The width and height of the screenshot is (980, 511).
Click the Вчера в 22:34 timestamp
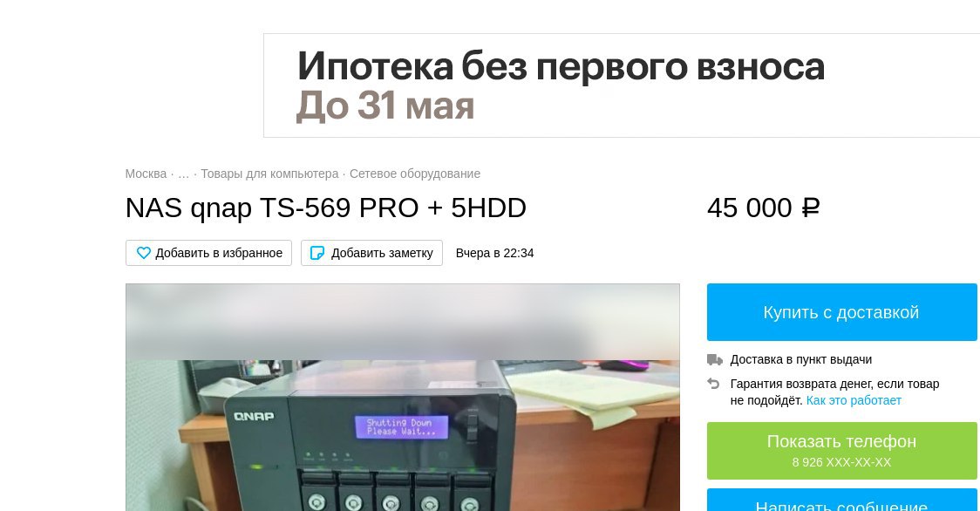click(494, 253)
